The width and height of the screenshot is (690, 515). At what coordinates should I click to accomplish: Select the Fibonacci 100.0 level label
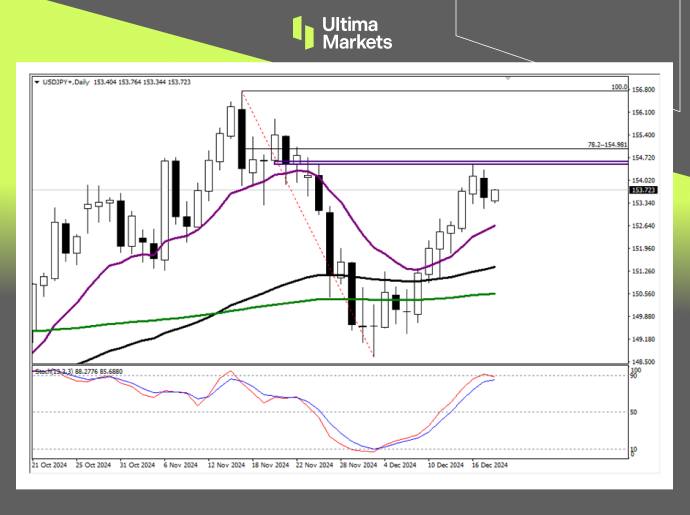click(x=617, y=88)
